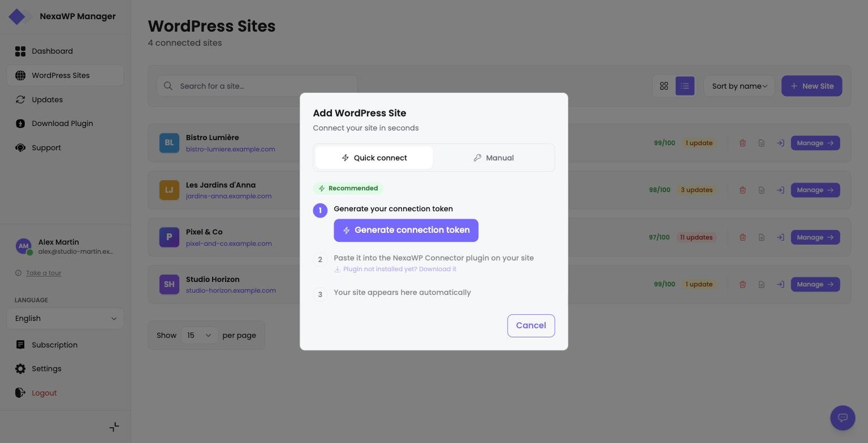Open the chat bubble widget

point(843,418)
